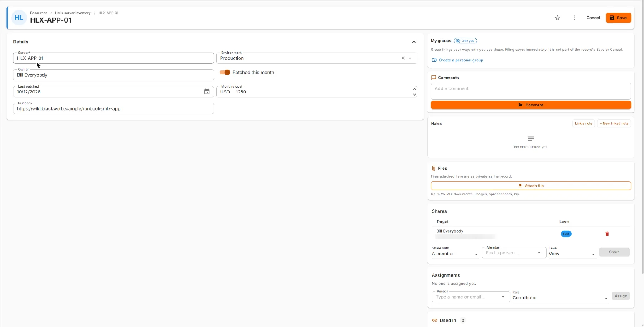Screen dimensions: 644x327
Task: Click the Only you privacy badge
Action: [465, 41]
